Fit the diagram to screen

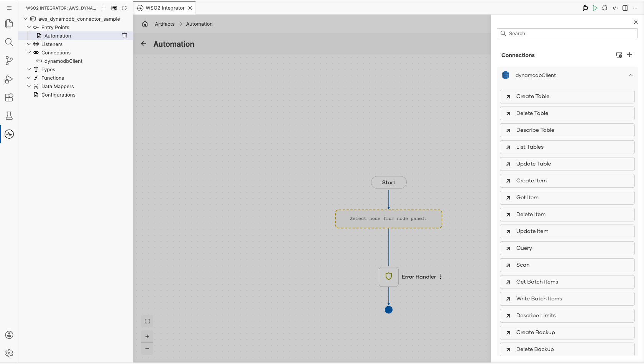pyautogui.click(x=147, y=321)
